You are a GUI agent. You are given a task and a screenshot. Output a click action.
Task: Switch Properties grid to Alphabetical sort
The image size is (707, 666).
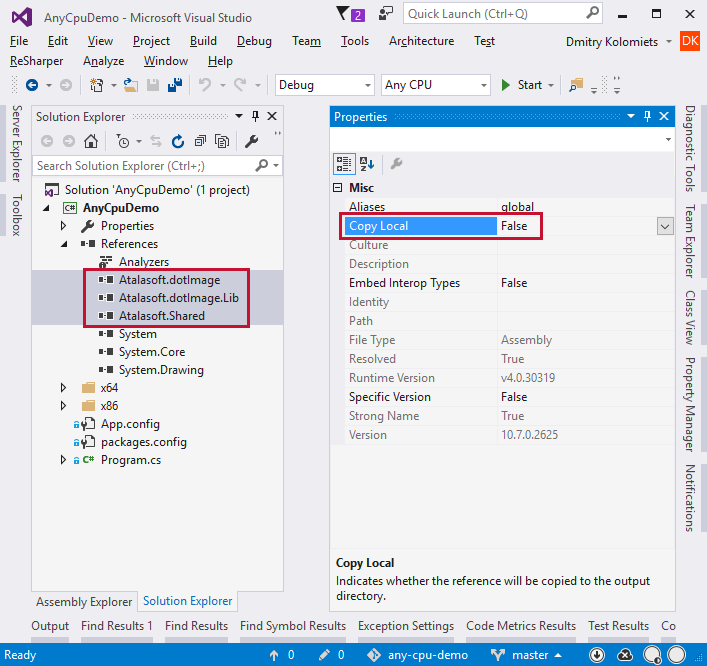pos(367,164)
